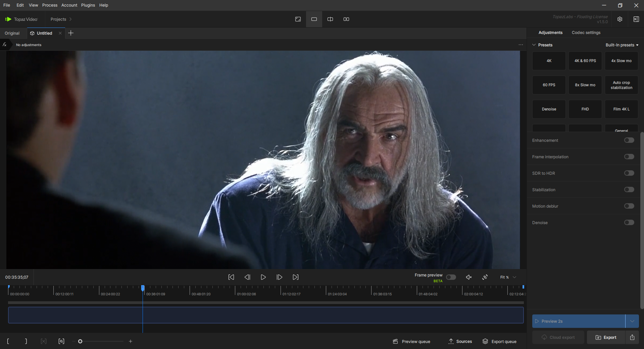Jump to the start of the clip
The width and height of the screenshot is (644, 349).
pos(231,277)
